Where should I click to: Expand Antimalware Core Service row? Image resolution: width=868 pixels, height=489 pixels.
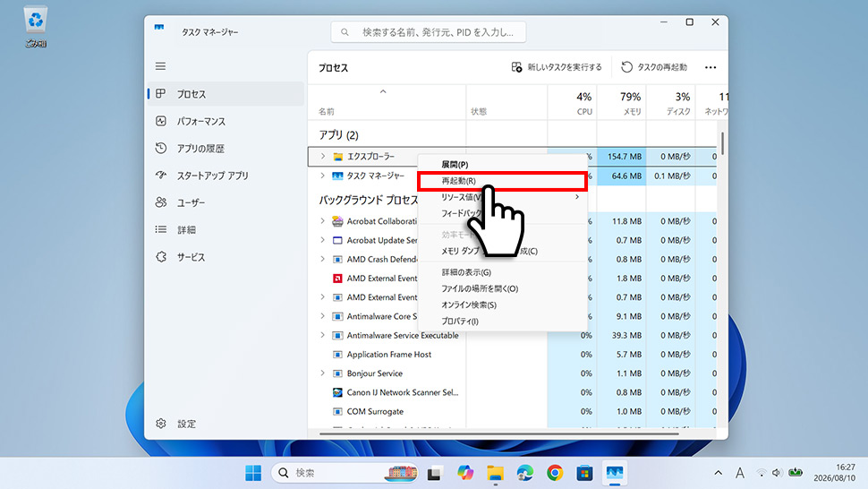point(323,316)
